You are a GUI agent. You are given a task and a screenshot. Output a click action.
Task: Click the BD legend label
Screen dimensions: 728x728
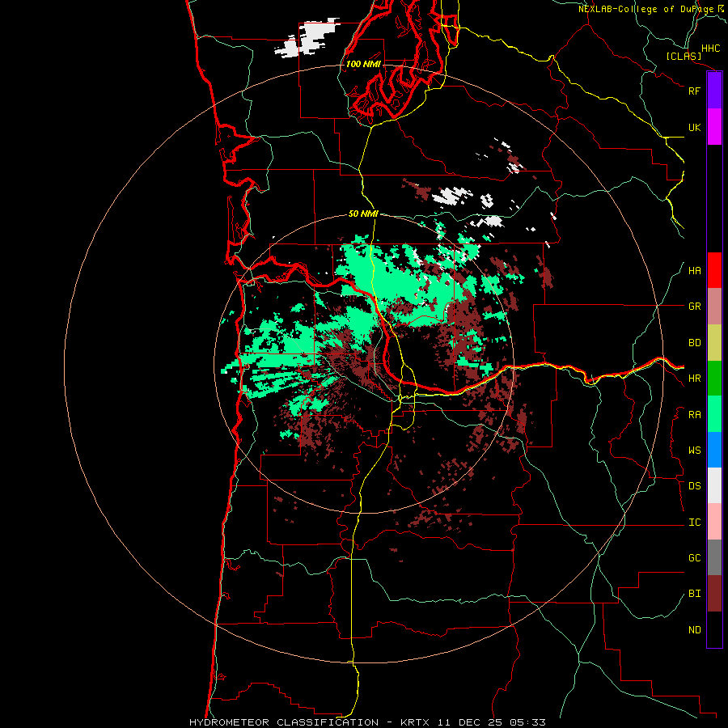coord(694,343)
